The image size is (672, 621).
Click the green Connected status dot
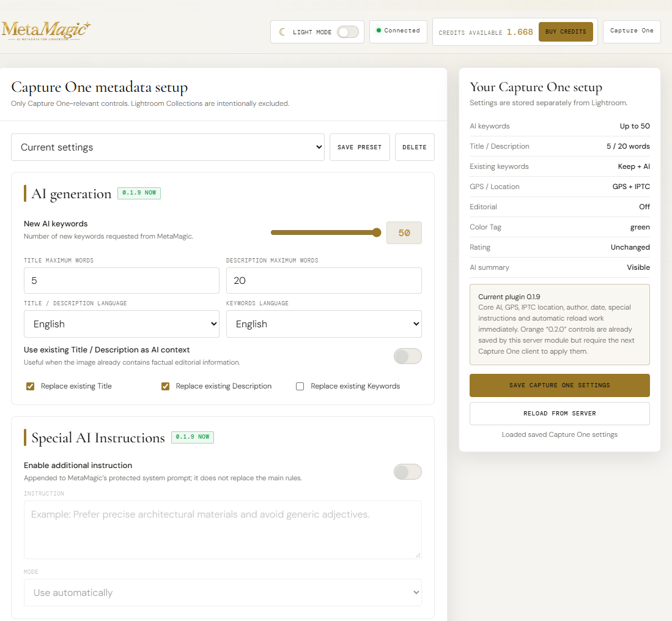pyautogui.click(x=378, y=31)
